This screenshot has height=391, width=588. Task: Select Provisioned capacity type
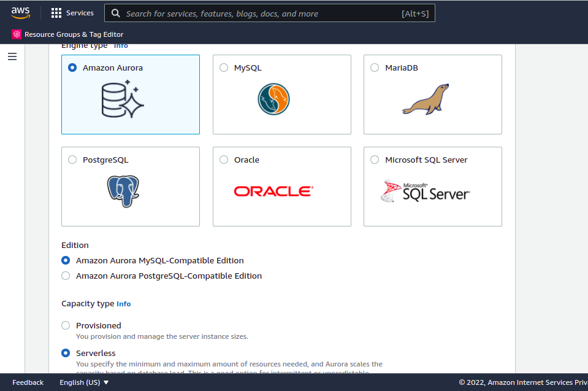66,325
